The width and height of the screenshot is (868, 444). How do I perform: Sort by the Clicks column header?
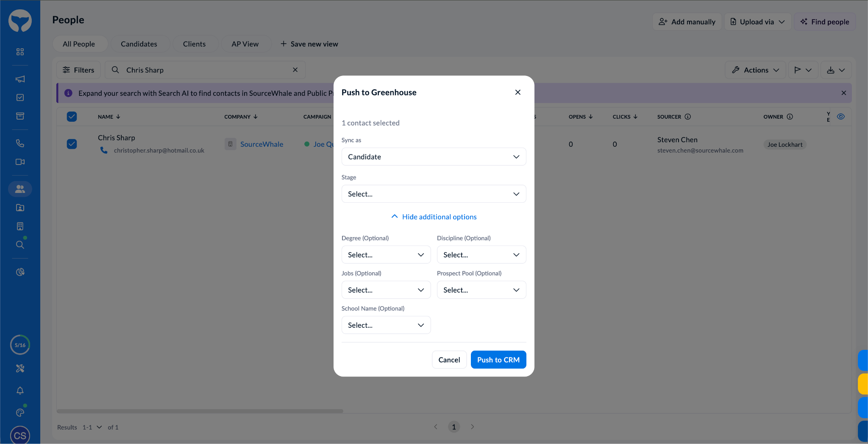(x=625, y=117)
